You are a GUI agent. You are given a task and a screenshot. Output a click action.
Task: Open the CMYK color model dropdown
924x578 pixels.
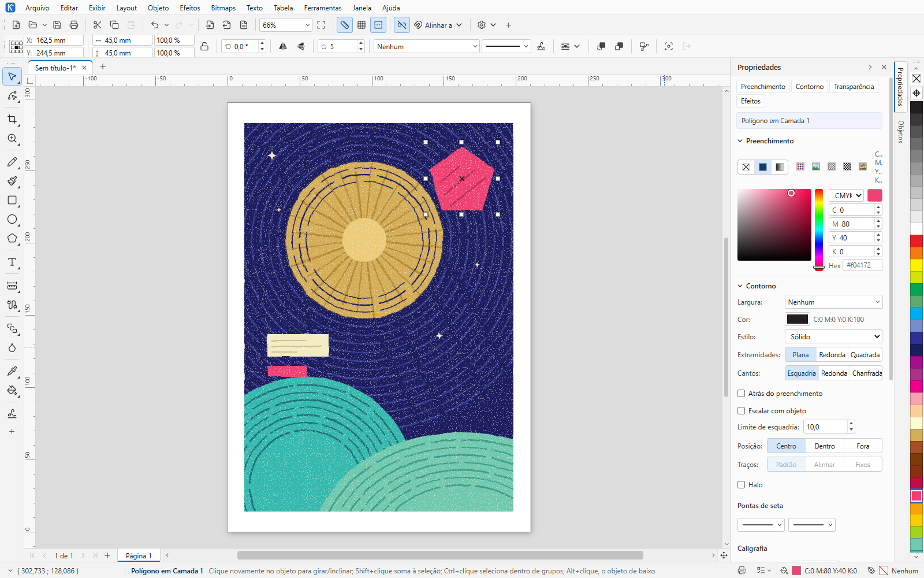[846, 196]
